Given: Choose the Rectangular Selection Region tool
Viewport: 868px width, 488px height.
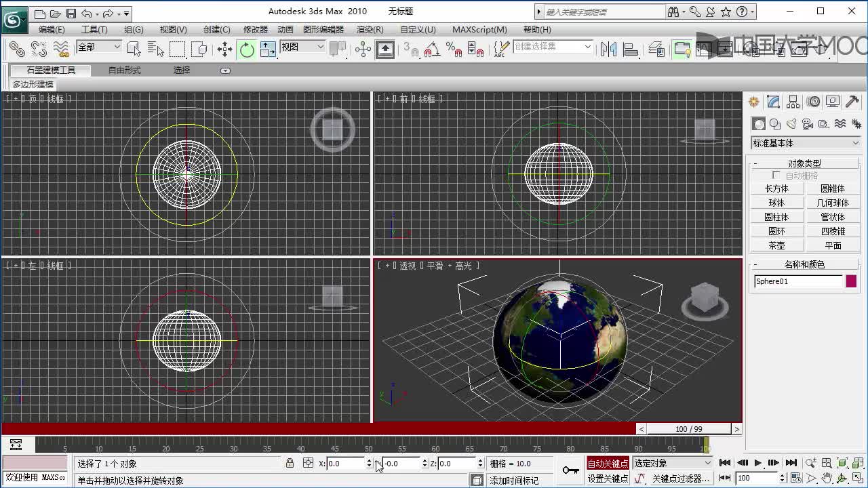Looking at the screenshot, I should pos(177,49).
